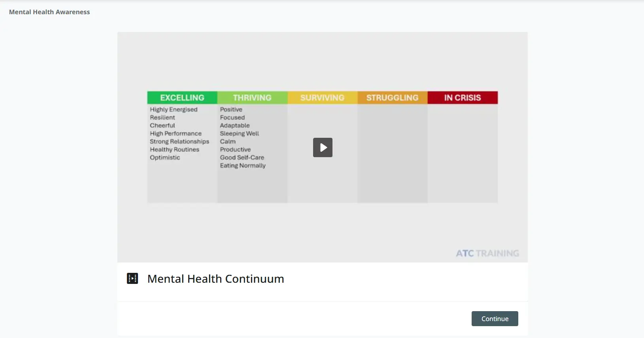This screenshot has height=338, width=644.
Task: Click the Continue button
Action: pos(495,319)
